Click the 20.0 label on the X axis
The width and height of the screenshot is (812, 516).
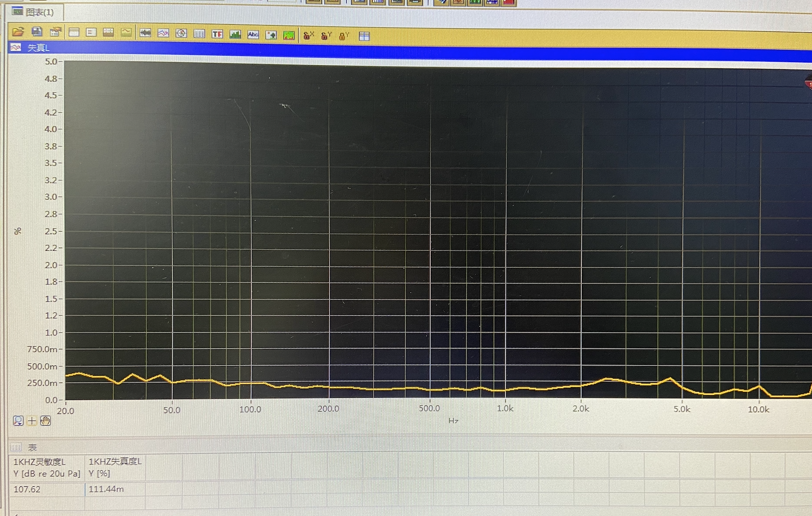click(x=66, y=410)
